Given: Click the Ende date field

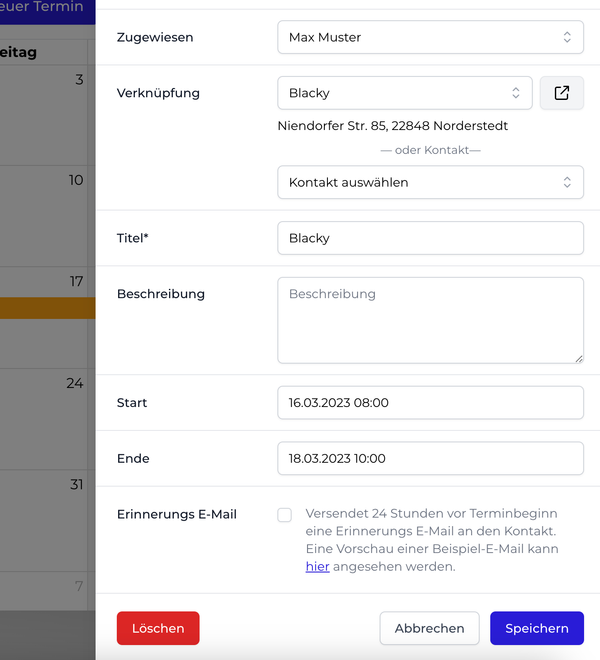Looking at the screenshot, I should tap(430, 459).
